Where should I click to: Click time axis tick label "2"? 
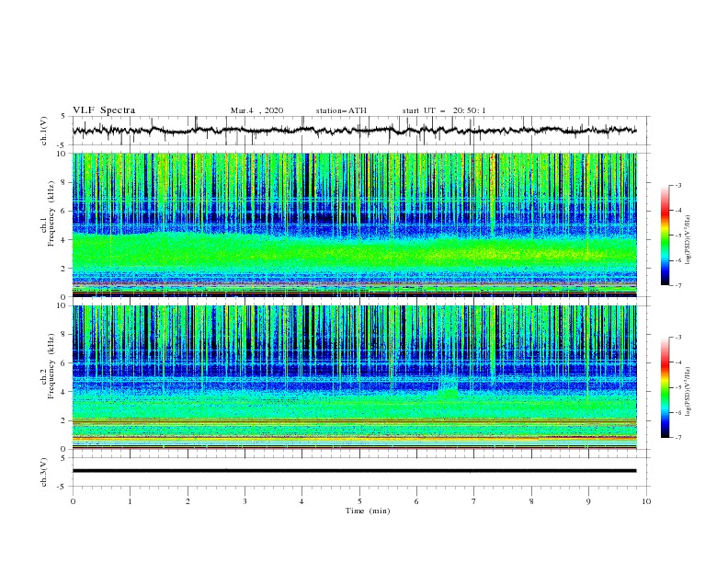pos(188,501)
